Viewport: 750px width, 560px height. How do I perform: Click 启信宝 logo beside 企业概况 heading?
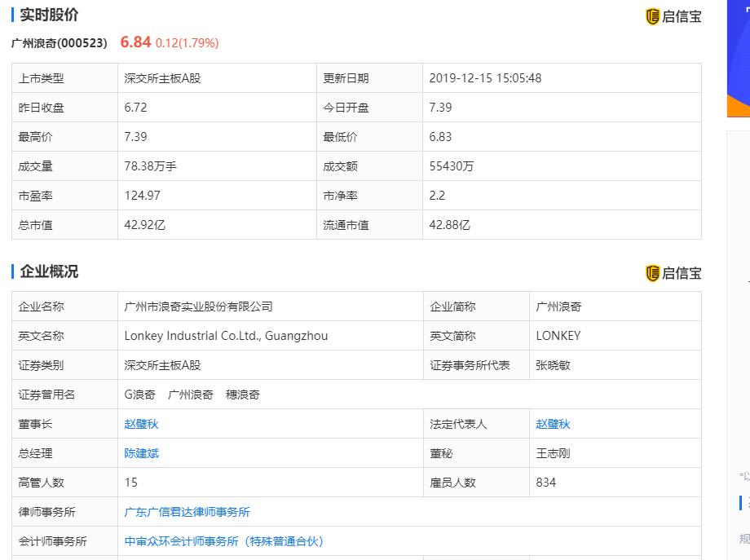(673, 274)
